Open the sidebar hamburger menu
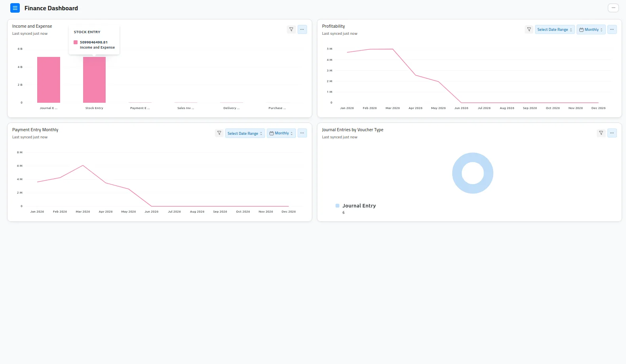 coord(15,8)
